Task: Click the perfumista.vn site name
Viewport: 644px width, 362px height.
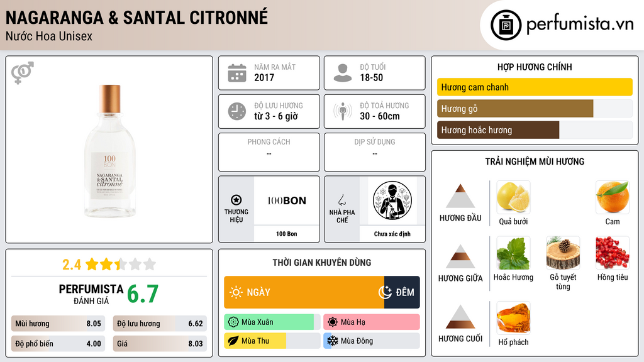Action: pyautogui.click(x=580, y=25)
